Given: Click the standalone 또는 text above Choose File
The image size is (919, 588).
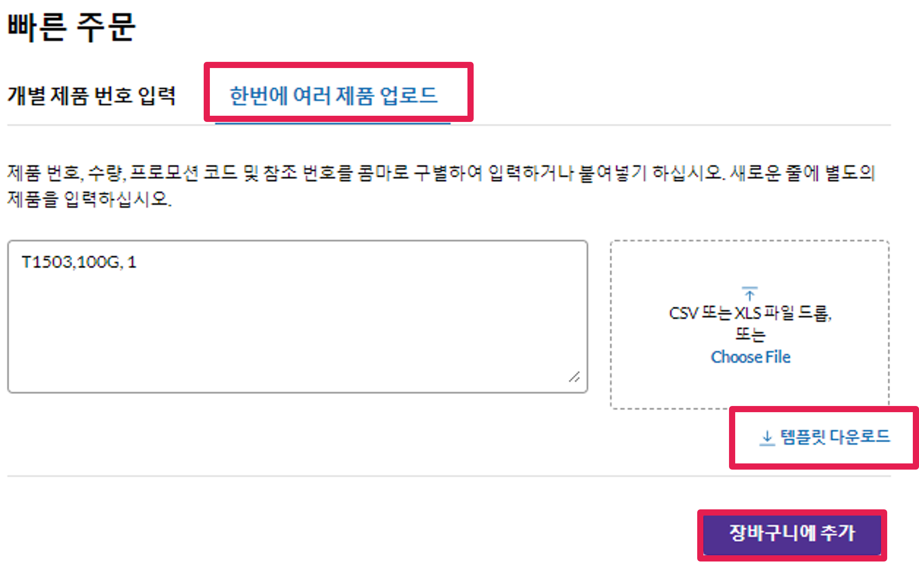Looking at the screenshot, I should [x=750, y=334].
